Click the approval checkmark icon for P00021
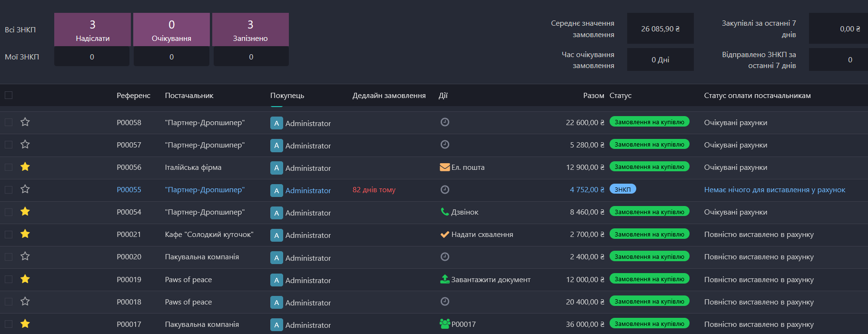The image size is (868, 334). coord(444,234)
